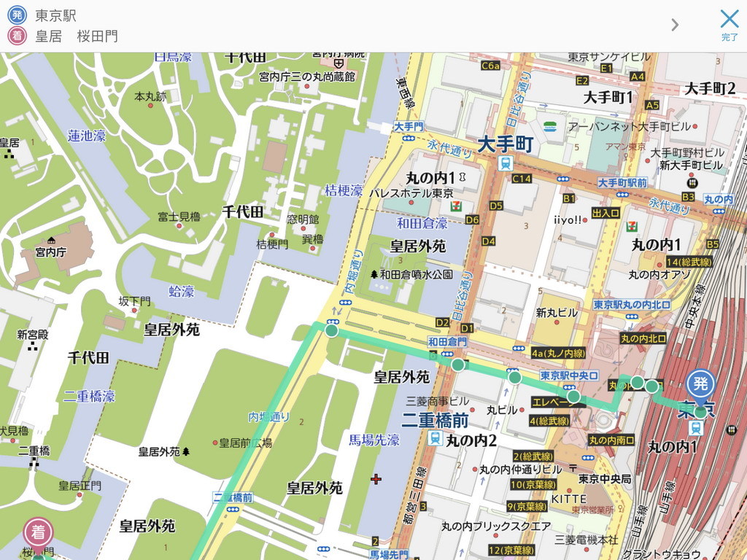The height and width of the screenshot is (560, 747).
Task: Open route details via chevron arrow
Action: tap(675, 25)
